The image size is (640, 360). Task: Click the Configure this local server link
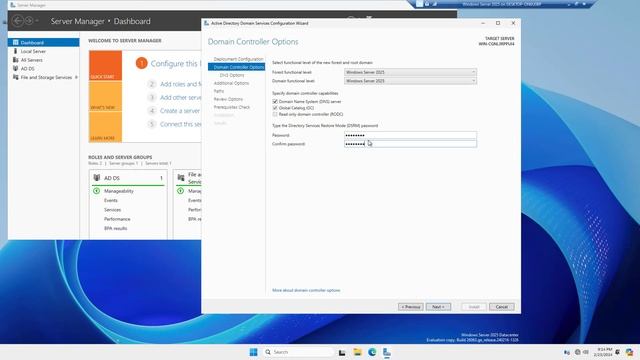pyautogui.click(x=176, y=64)
